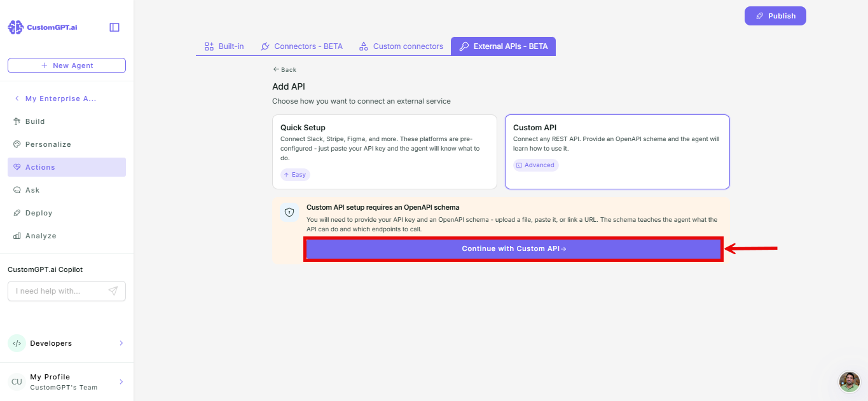
Task: Click the Easy badge arrow icon
Action: 286,175
